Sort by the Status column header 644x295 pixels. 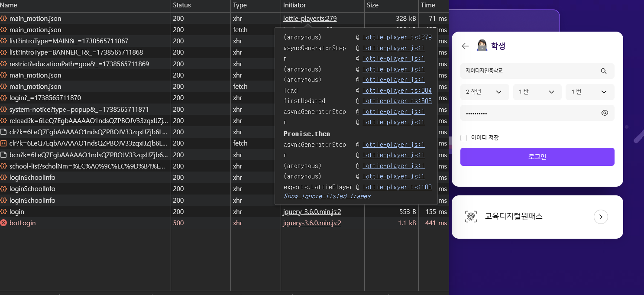[x=182, y=5]
